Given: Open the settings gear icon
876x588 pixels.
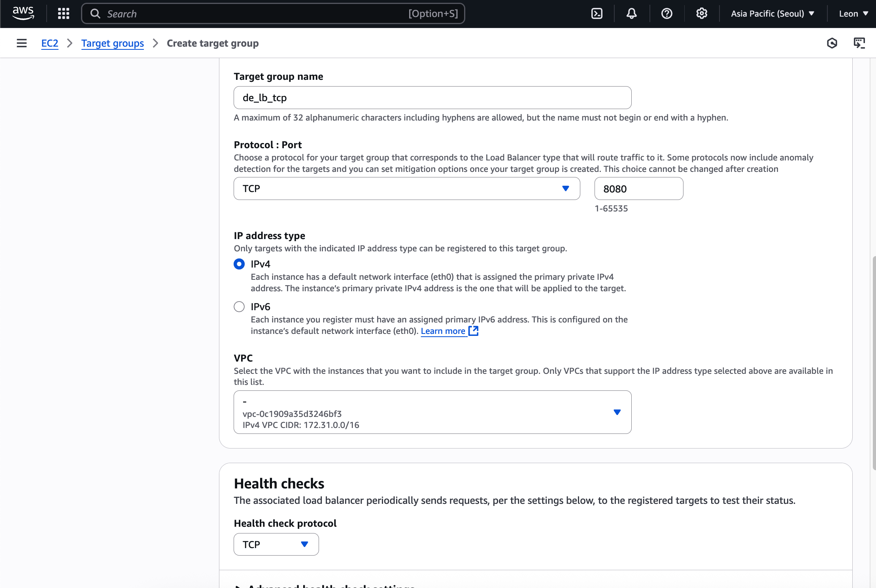Looking at the screenshot, I should coord(701,13).
